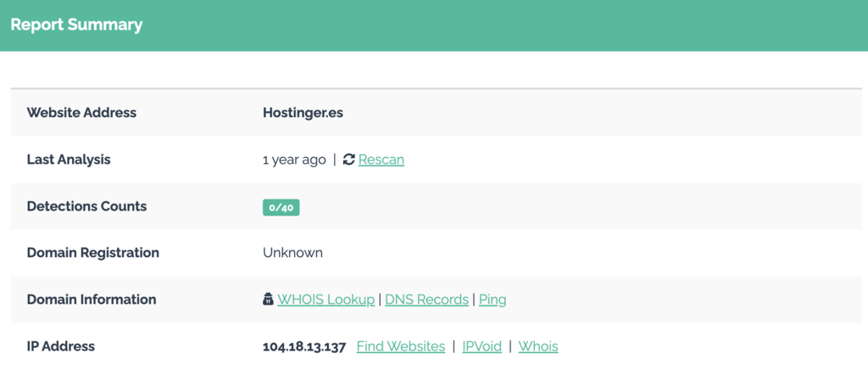Click the IP Address row label
This screenshot has width=868, height=370.
(61, 346)
